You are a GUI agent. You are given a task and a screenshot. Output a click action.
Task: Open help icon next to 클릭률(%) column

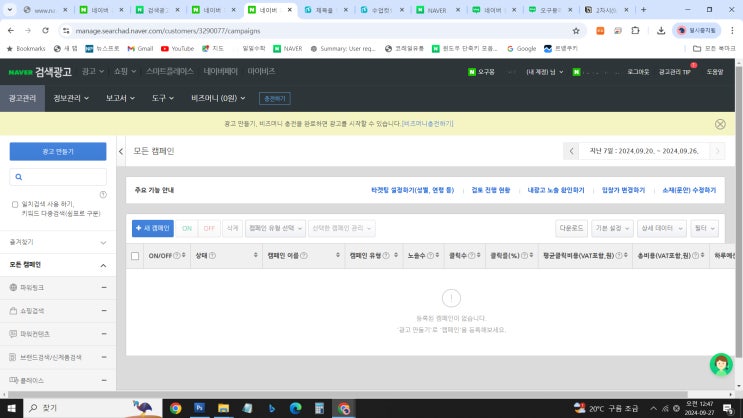(x=524, y=256)
